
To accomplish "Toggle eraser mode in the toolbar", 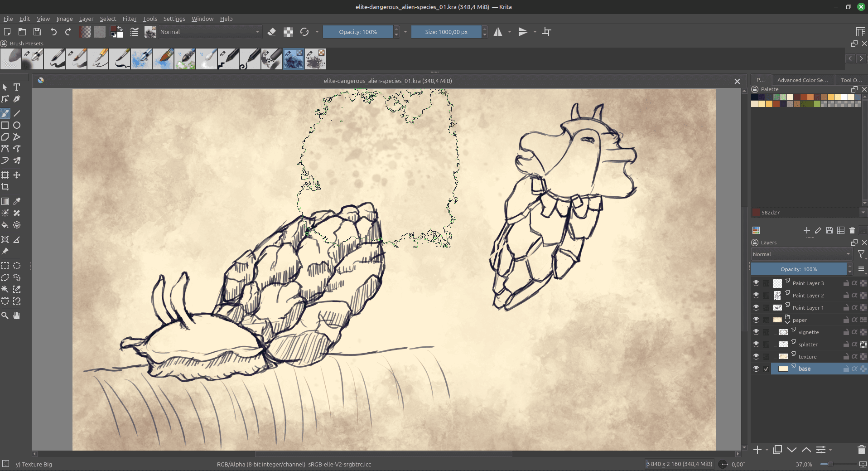I will point(272,32).
